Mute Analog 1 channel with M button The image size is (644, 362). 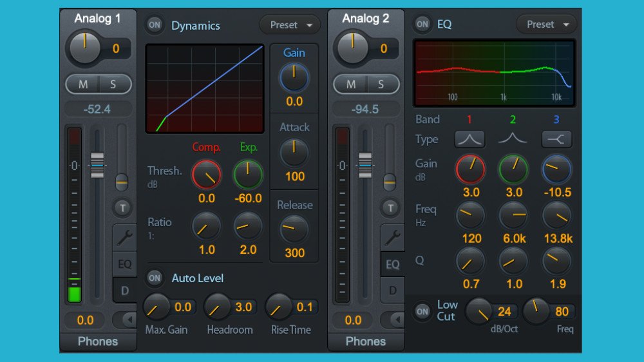pyautogui.click(x=83, y=84)
